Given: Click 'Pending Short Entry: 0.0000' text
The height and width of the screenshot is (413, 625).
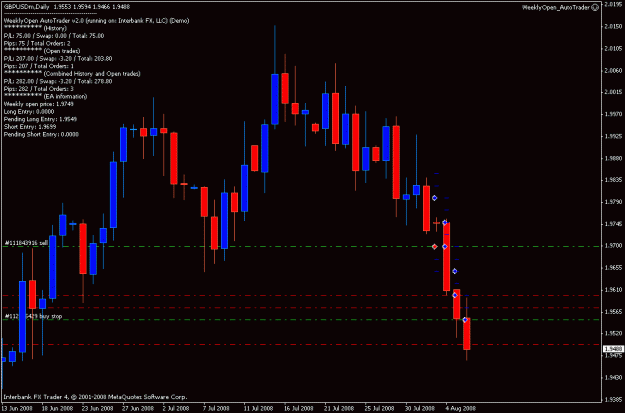Looking at the screenshot, I should pos(41,134).
